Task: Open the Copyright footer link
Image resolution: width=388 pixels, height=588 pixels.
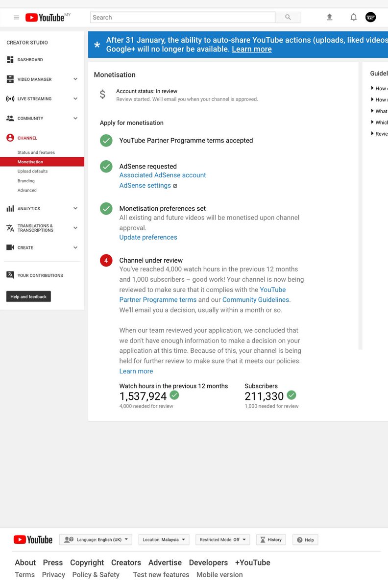Action: coord(87,563)
